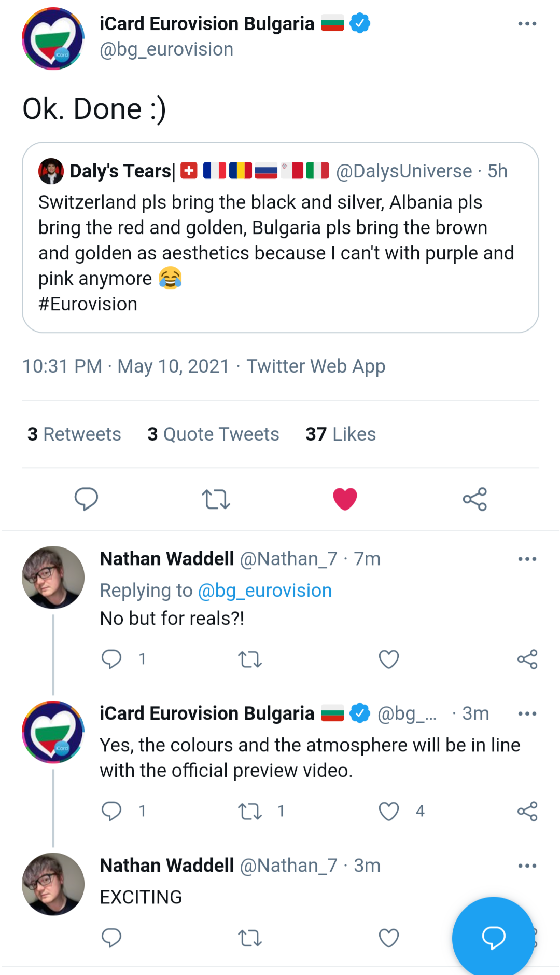View the 3 Retweets list
The height and width of the screenshot is (975, 560).
(74, 434)
